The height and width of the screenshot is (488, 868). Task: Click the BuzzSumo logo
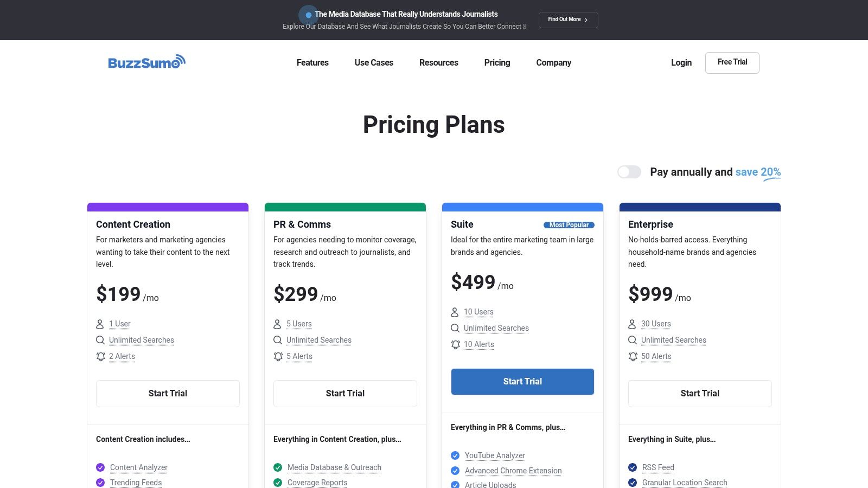click(145, 62)
